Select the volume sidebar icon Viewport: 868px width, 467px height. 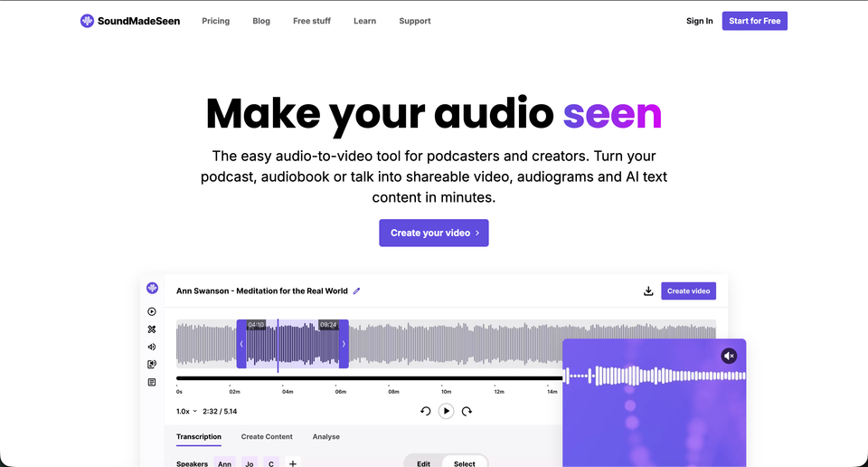pyautogui.click(x=152, y=347)
